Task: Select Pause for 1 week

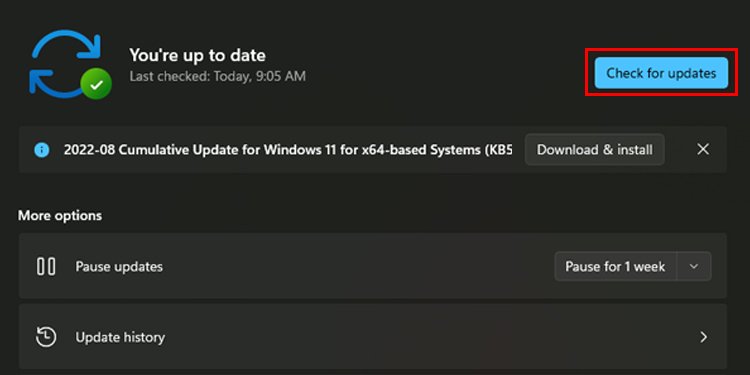Action: (615, 266)
